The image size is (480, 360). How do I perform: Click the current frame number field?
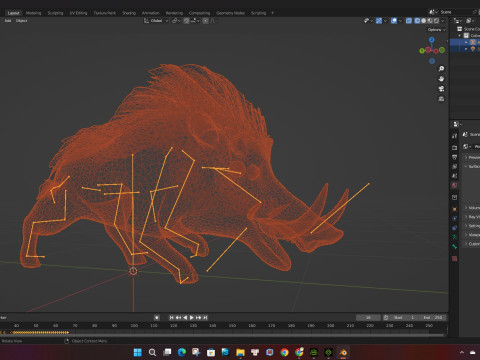coord(368,318)
